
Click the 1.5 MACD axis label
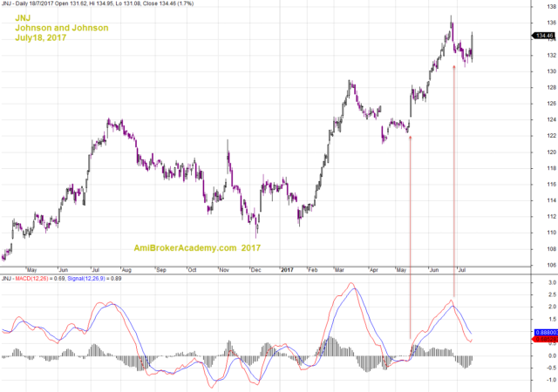click(552, 320)
